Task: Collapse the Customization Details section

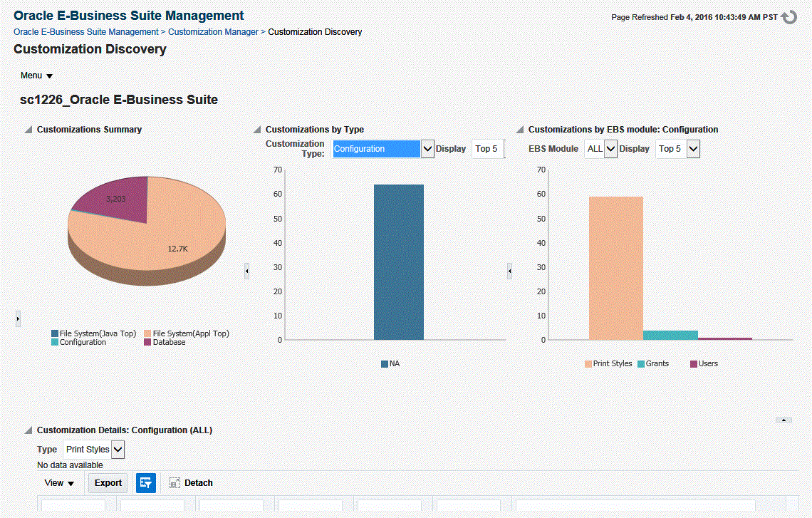Action: pos(28,430)
